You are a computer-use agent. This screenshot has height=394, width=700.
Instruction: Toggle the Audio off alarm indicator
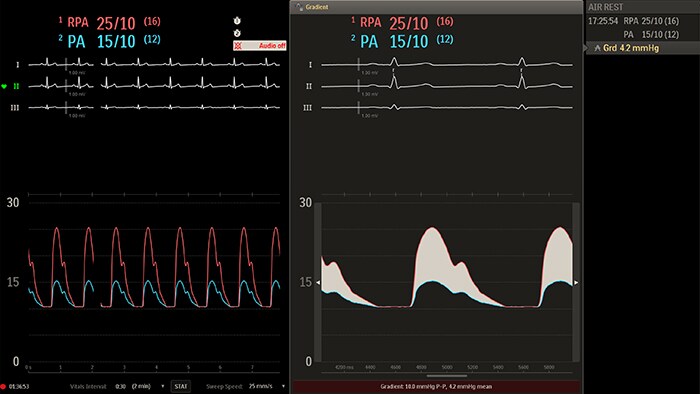pos(260,46)
